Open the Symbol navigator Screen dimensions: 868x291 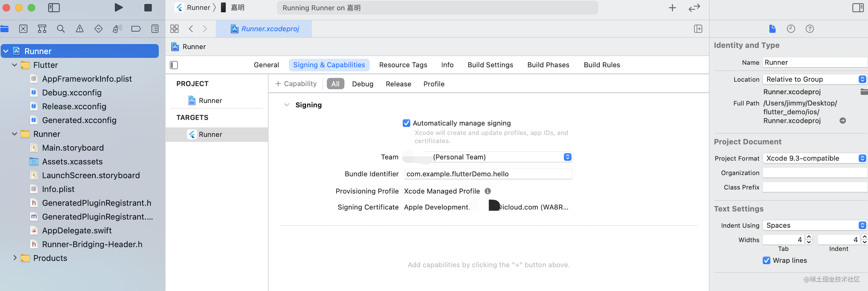click(x=42, y=29)
